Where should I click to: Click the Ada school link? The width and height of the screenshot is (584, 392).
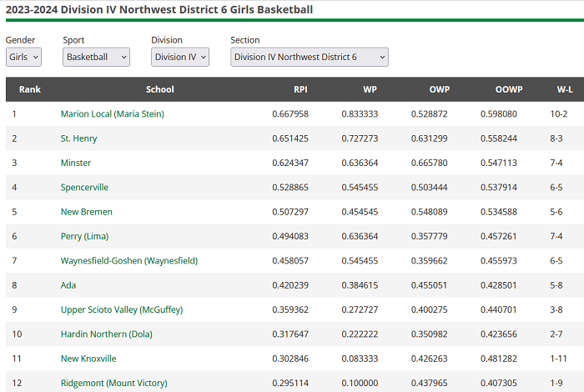tap(68, 285)
